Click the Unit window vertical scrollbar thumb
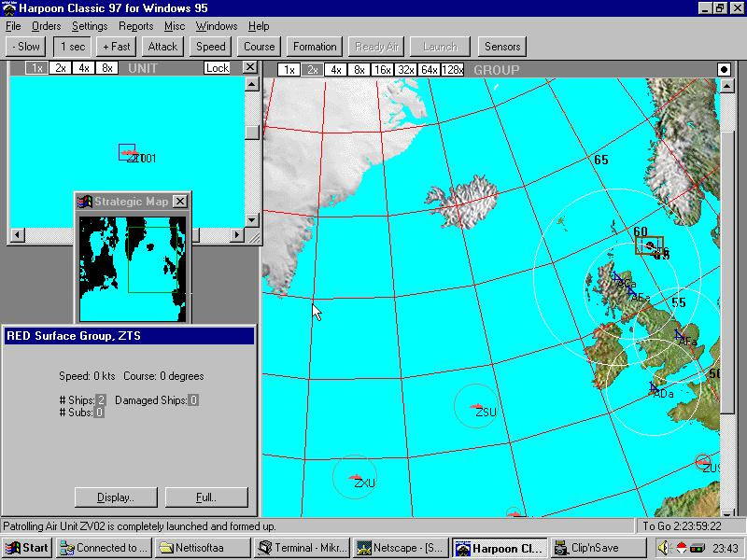Viewport: 747px width, 560px height. click(x=251, y=132)
